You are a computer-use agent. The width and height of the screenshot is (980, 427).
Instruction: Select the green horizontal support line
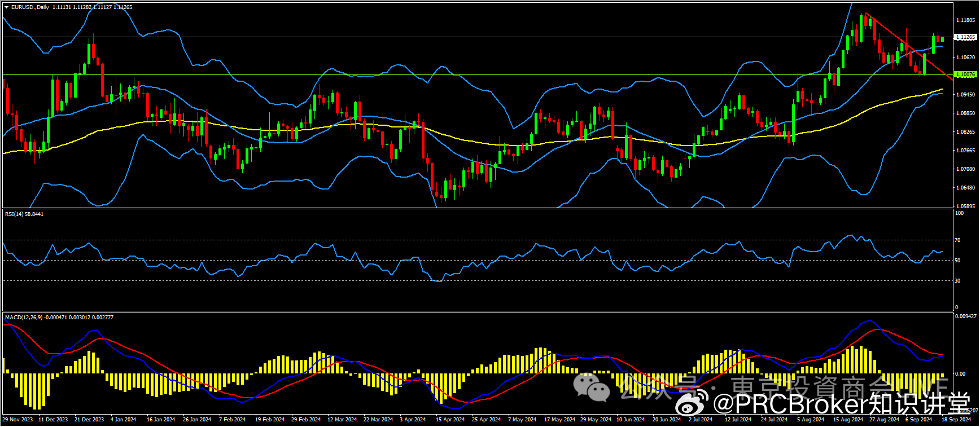[x=452, y=74]
